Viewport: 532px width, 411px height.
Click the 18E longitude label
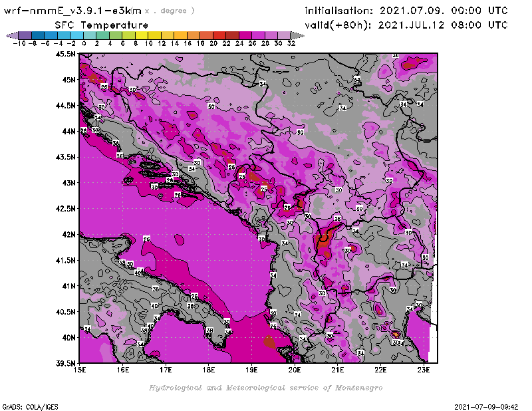coord(209,370)
